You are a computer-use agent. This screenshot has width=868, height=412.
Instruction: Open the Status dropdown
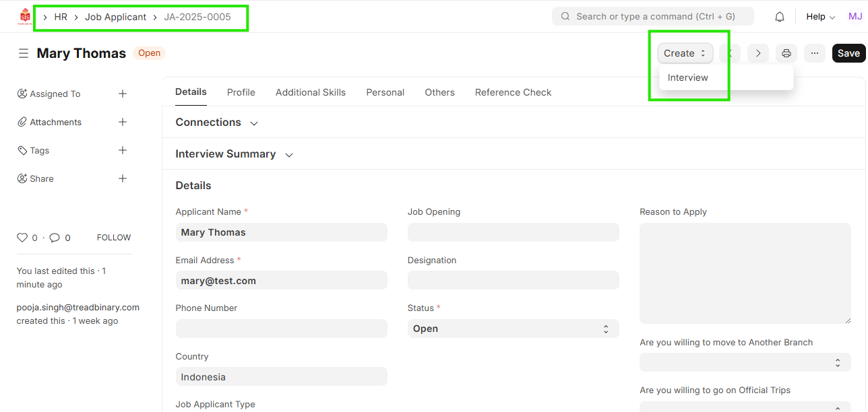[512, 329]
